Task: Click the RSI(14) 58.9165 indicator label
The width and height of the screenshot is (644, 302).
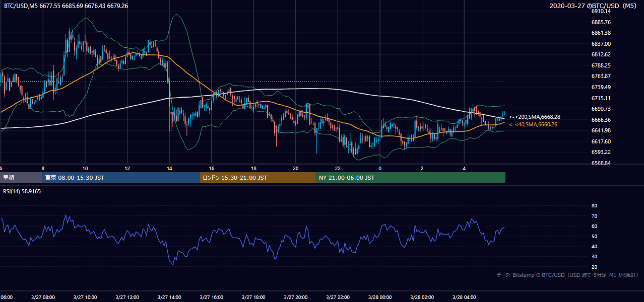Action: pos(22,192)
